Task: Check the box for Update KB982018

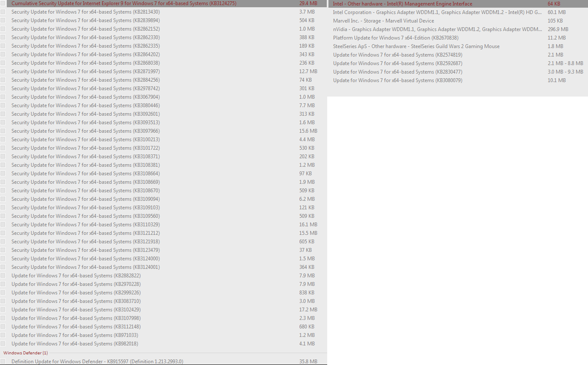Action: tap(3, 344)
